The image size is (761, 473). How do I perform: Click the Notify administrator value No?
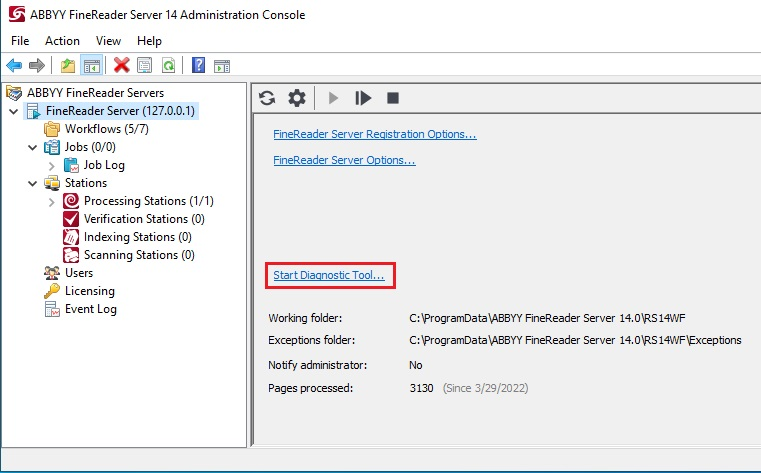click(x=416, y=365)
